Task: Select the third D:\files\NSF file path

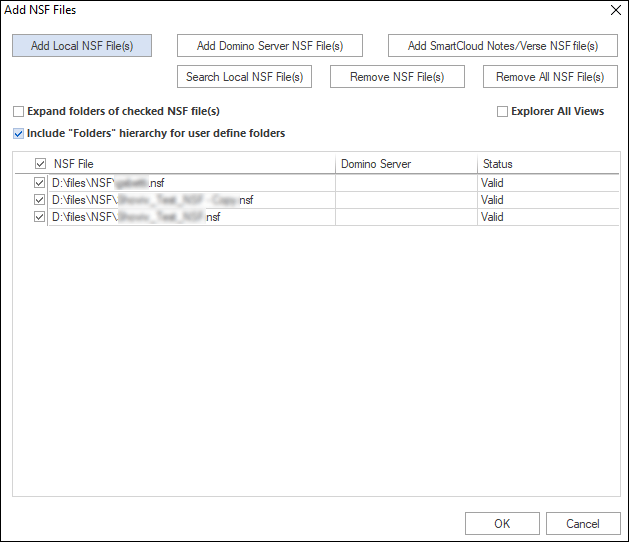Action: tap(136, 217)
